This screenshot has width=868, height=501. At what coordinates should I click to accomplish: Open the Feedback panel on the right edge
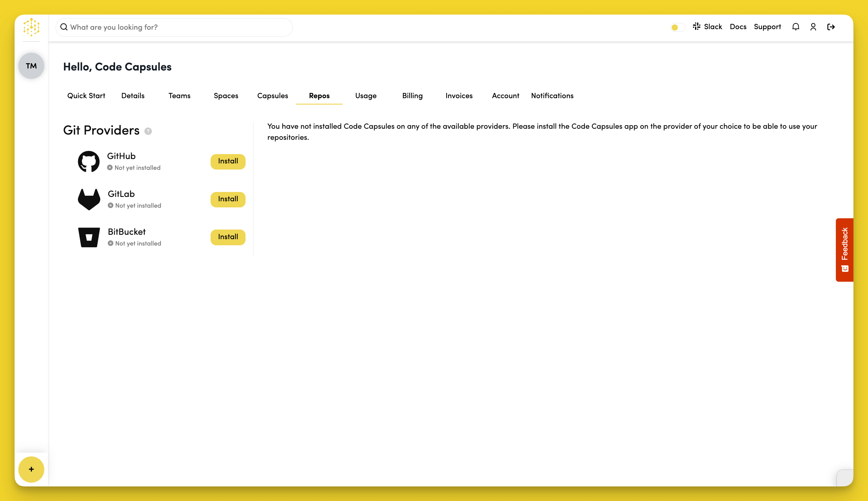pos(845,249)
